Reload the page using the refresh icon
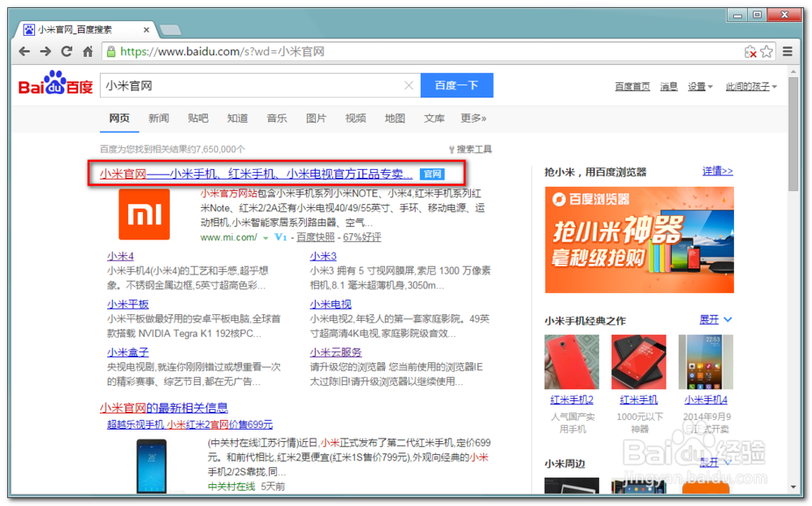The height and width of the screenshot is (506, 812). pyautogui.click(x=67, y=50)
